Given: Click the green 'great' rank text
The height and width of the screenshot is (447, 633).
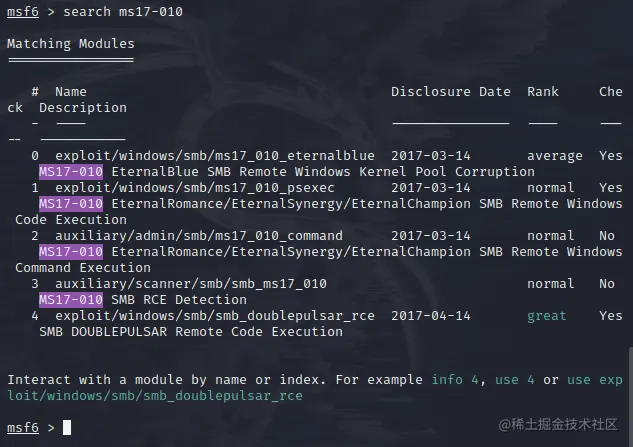Looking at the screenshot, I should point(547,316).
